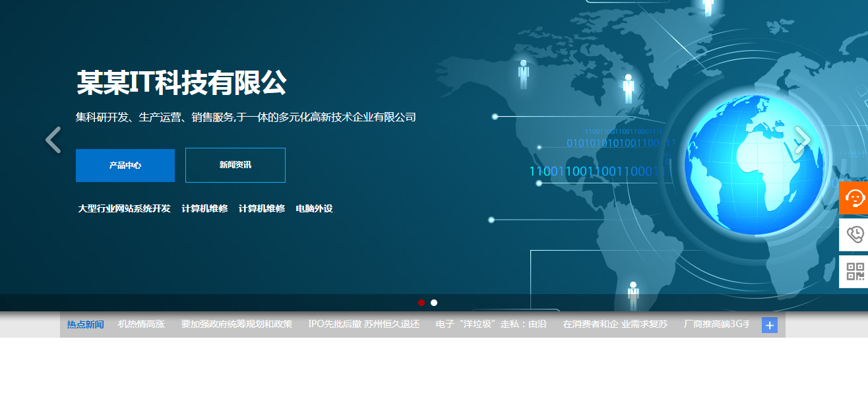The image size is (868, 401).
Task: Advance to next banner slide arrow
Action: [x=802, y=140]
